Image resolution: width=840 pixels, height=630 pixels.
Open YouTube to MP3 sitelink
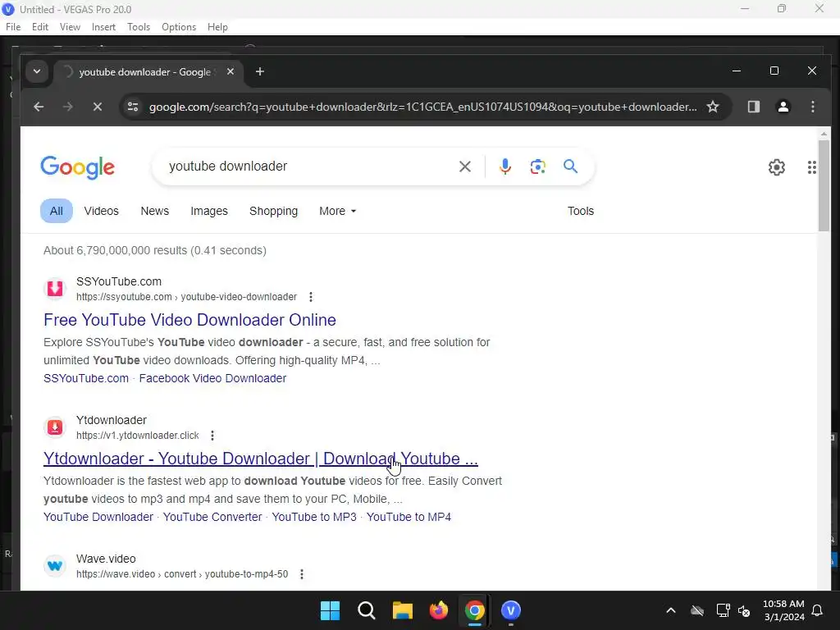(314, 517)
